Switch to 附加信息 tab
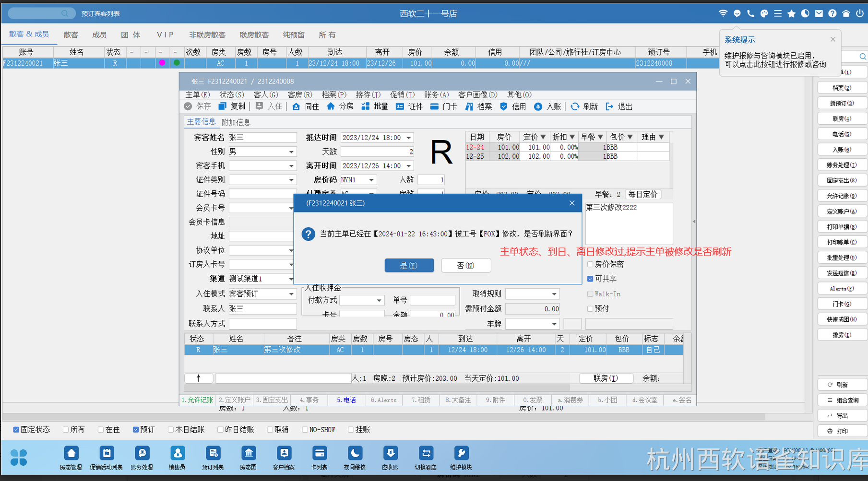Viewport: 868px width, 481px height. coord(236,122)
